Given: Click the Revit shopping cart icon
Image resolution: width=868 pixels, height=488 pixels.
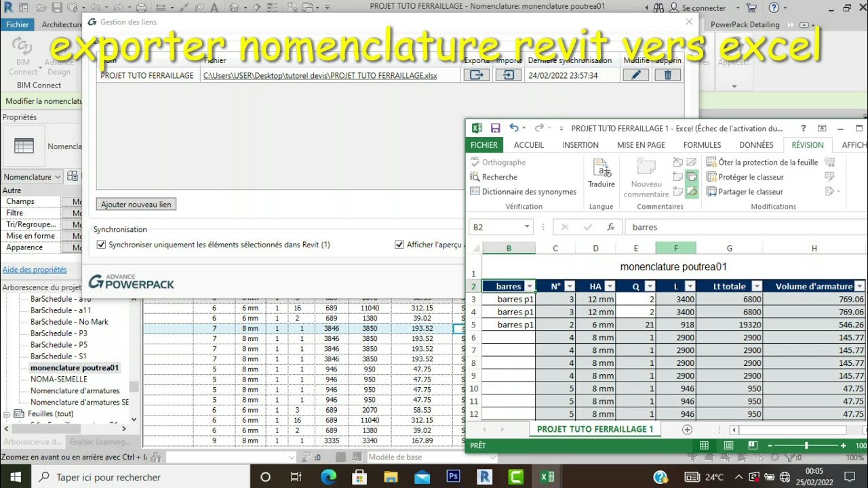Looking at the screenshot, I should 751,7.
